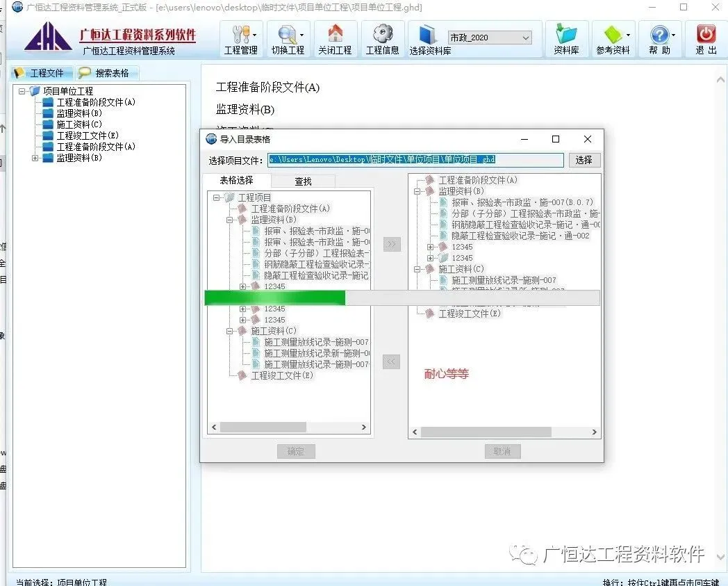The width and height of the screenshot is (728, 586).
Task: Click the 关闭工程 house icon
Action: click(x=335, y=34)
